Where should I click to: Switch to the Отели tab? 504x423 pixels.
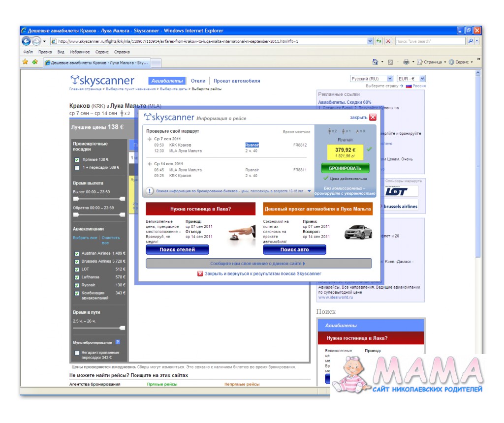(x=198, y=81)
